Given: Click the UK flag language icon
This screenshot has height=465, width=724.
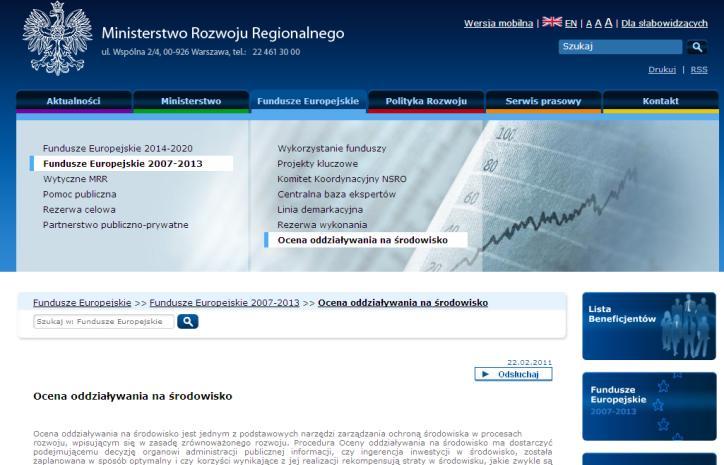Looking at the screenshot, I should (552, 22).
